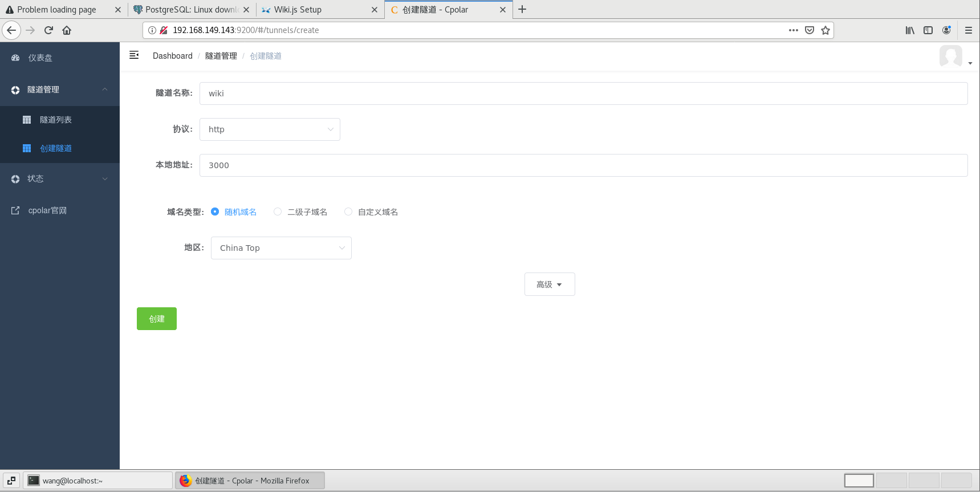Image resolution: width=980 pixels, height=492 pixels.
Task: Click the external link icon beside cpolar官网
Action: click(x=15, y=210)
